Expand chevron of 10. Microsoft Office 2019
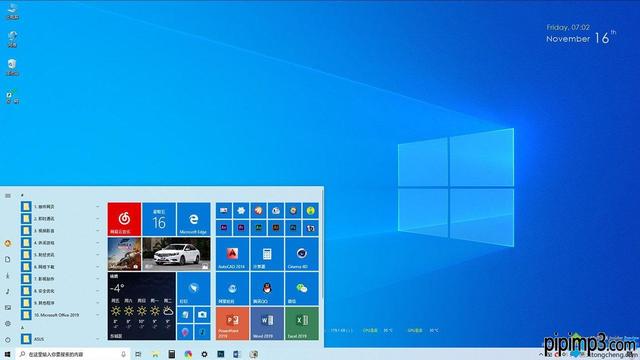 click(98, 315)
